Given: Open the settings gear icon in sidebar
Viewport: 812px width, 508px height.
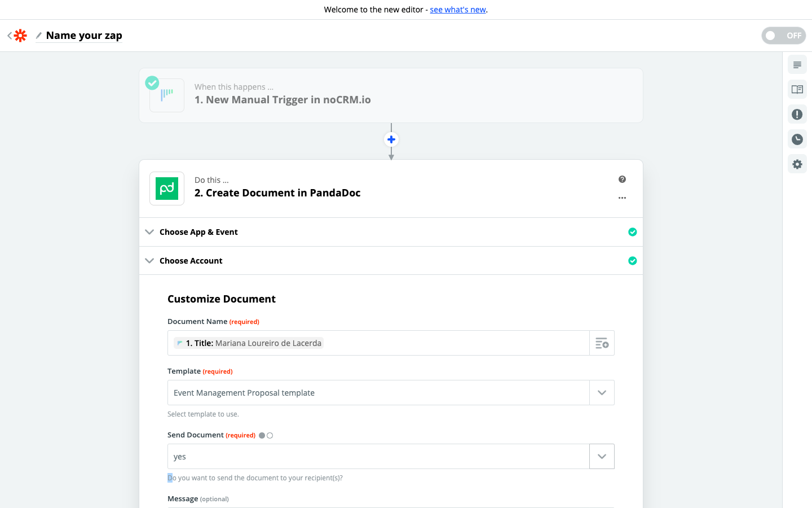Looking at the screenshot, I should (x=797, y=164).
